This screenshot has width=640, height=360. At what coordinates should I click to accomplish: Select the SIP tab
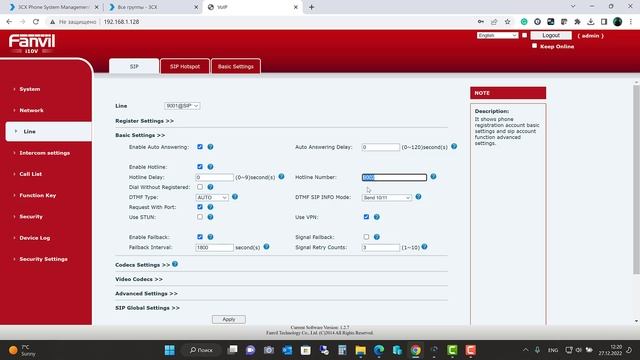click(x=134, y=66)
